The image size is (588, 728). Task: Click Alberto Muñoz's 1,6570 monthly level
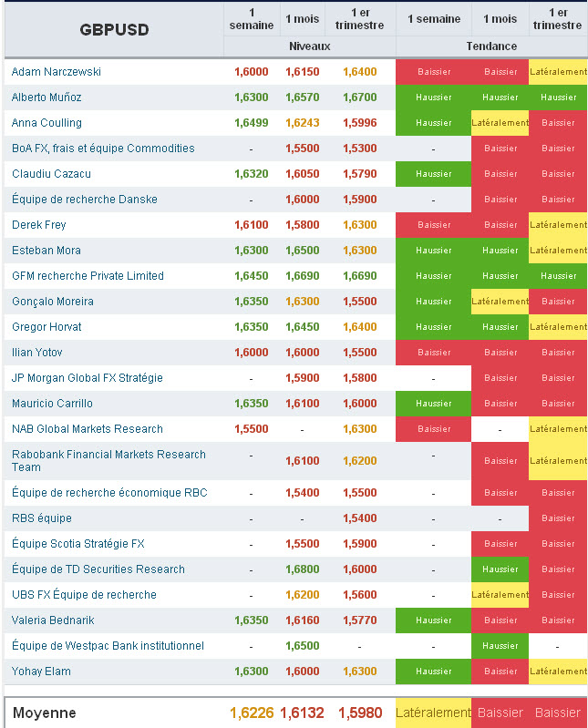coord(303,97)
